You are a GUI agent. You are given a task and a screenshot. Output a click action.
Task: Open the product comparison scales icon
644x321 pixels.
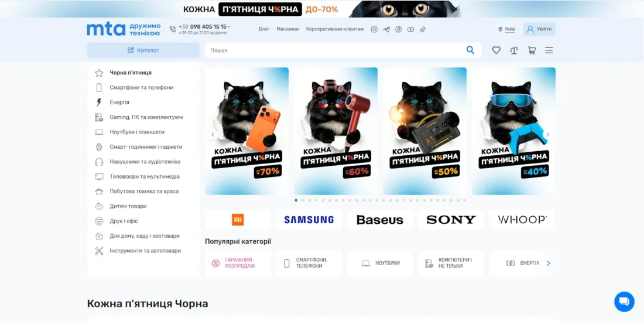coord(514,50)
